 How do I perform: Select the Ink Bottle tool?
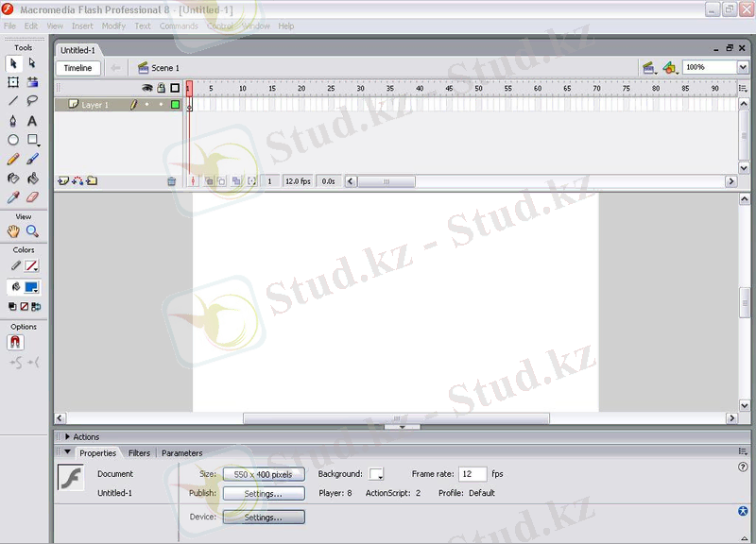point(13,178)
